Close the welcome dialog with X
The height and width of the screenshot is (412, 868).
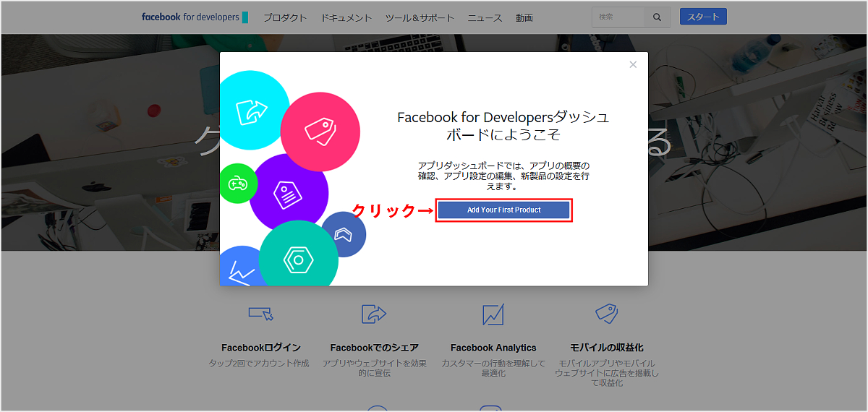[633, 65]
